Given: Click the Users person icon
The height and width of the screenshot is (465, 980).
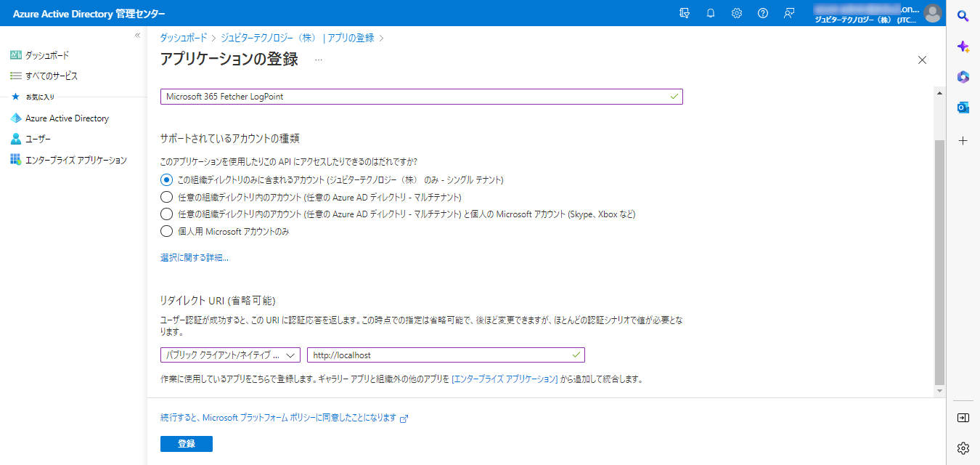Looking at the screenshot, I should (16, 139).
